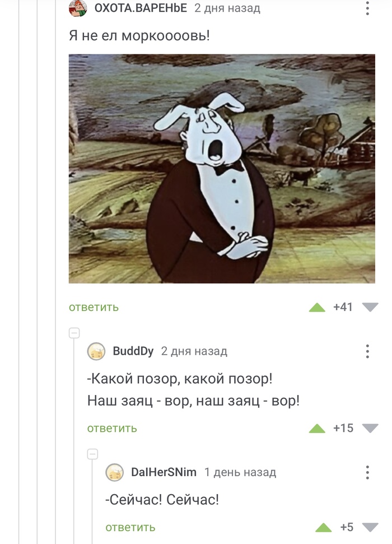Reply to BuddDy's comment

coord(112,429)
